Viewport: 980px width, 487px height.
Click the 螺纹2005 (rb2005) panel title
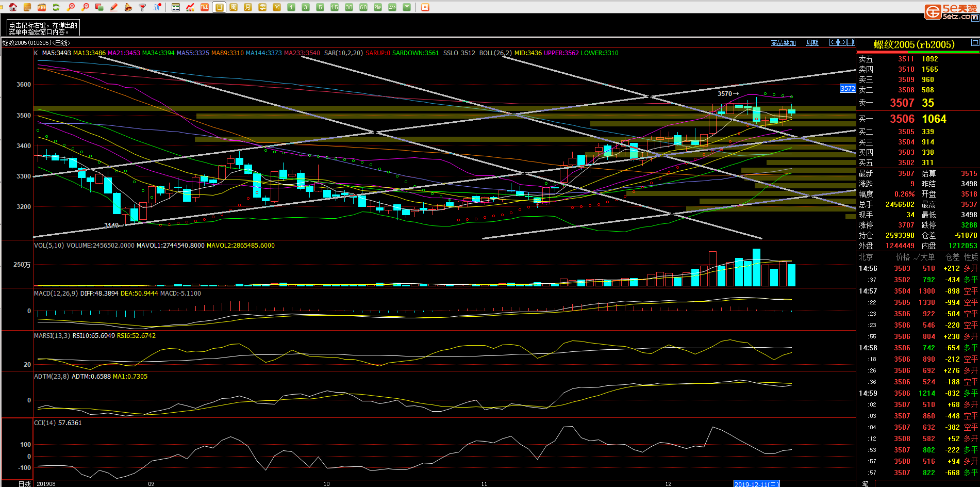tap(914, 44)
